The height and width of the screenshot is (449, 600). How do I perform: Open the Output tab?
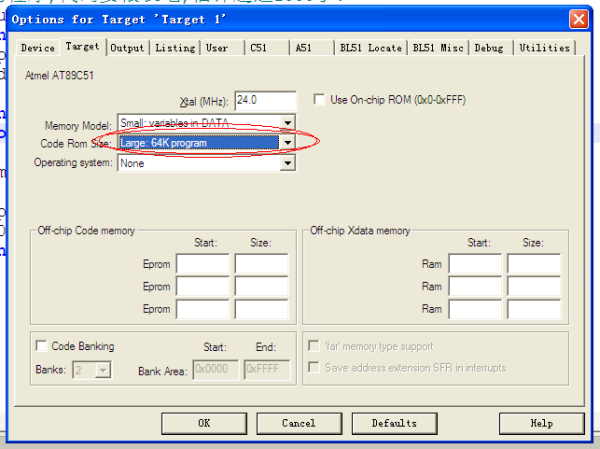point(127,48)
